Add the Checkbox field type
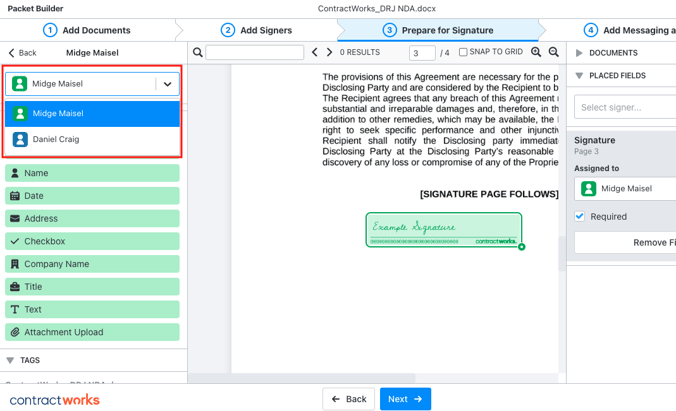This screenshot has height=411, width=676. pos(92,241)
